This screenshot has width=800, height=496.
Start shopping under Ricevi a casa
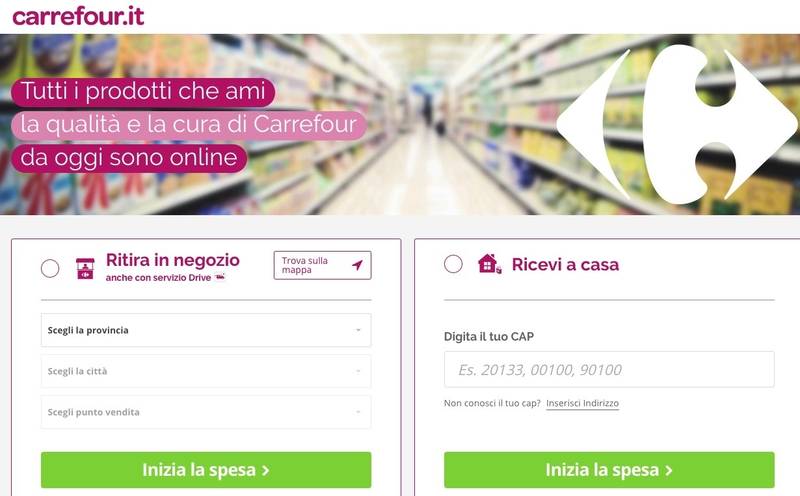(609, 469)
